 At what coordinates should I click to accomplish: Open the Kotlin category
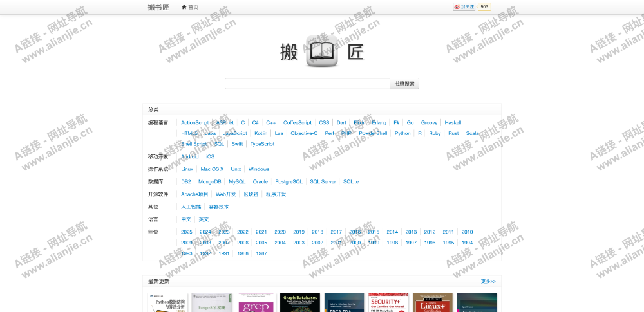pyautogui.click(x=261, y=133)
